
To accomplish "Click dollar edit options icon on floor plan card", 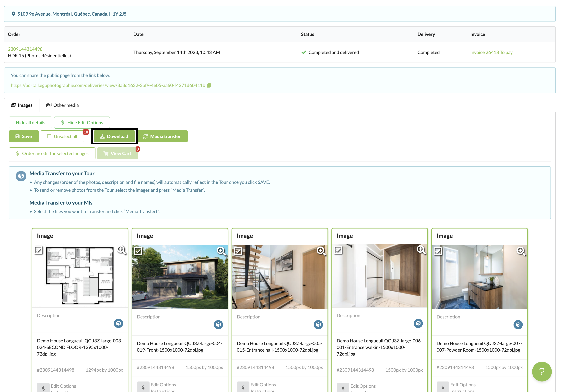I will 43,388.
